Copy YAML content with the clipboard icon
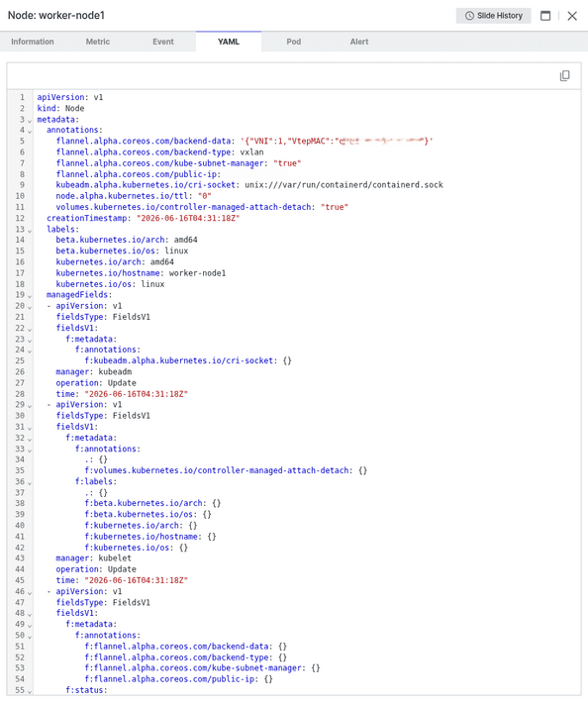This screenshot has width=588, height=706. coord(564,75)
